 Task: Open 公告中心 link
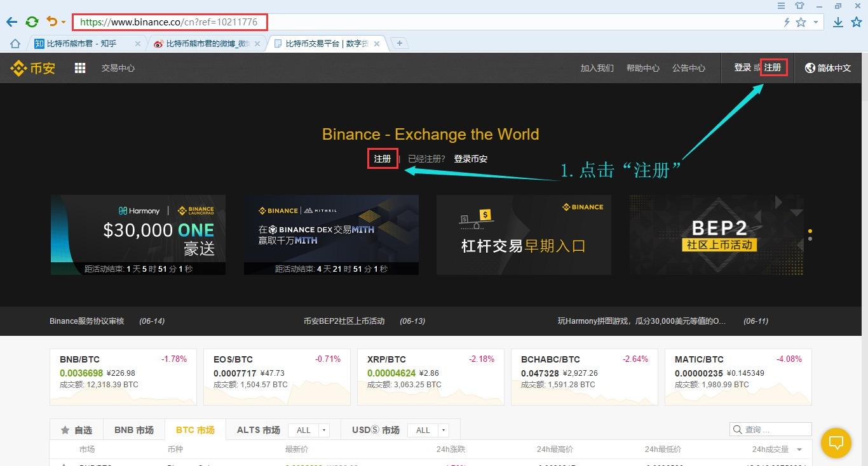[x=689, y=68]
